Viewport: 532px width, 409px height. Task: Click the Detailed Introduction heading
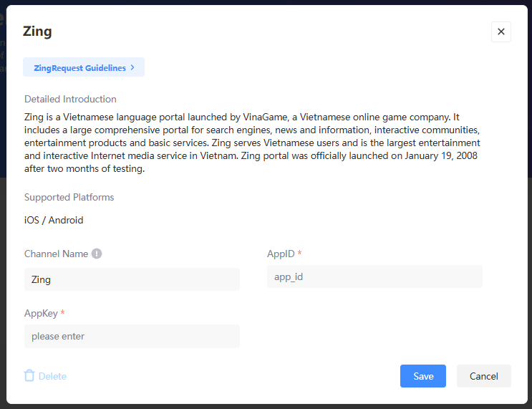[70, 99]
